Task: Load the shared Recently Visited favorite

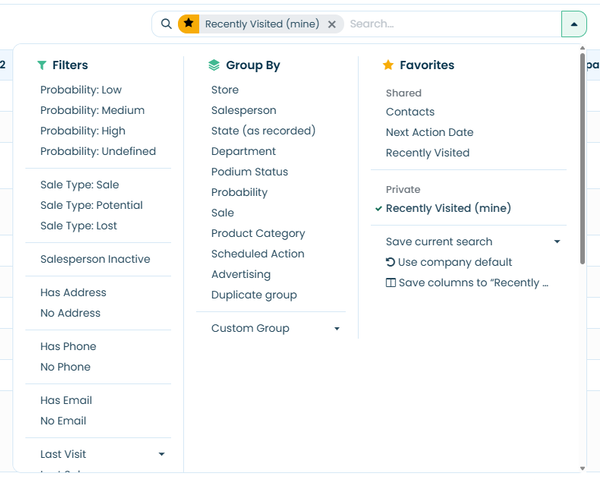Action: (x=427, y=153)
